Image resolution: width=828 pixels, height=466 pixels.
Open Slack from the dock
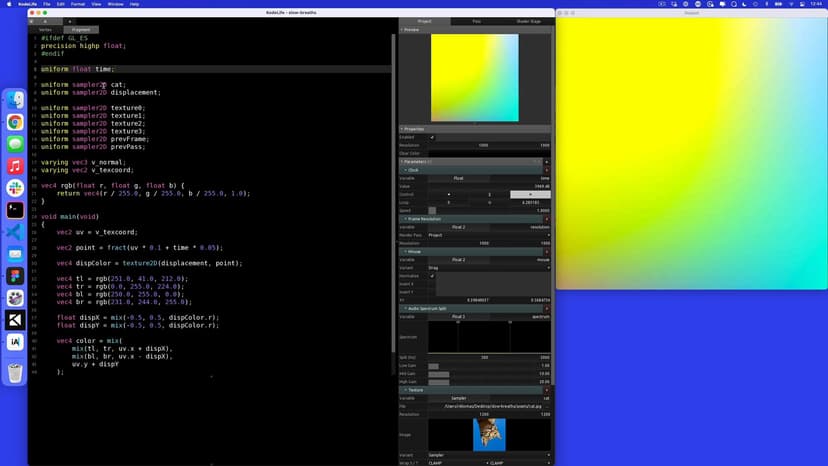[15, 188]
